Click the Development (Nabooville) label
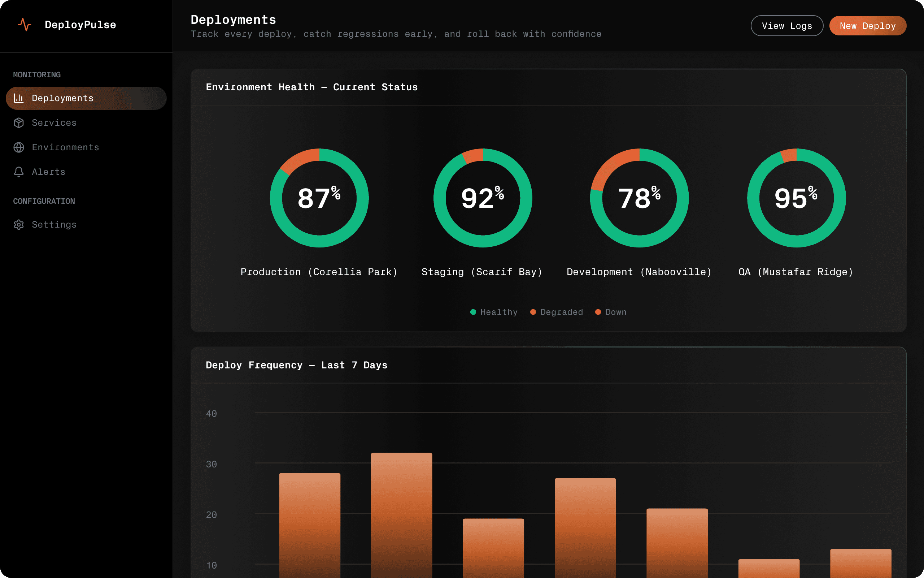 coord(639,272)
